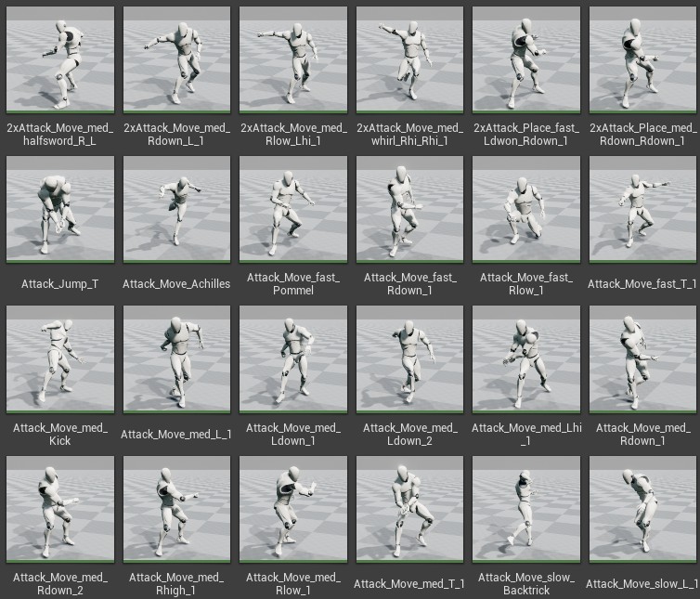This screenshot has width=700, height=599.
Task: Select the 2xAttack_Move_med_whirl_Rhi_Rhi_1 asset
Action: tap(409, 59)
